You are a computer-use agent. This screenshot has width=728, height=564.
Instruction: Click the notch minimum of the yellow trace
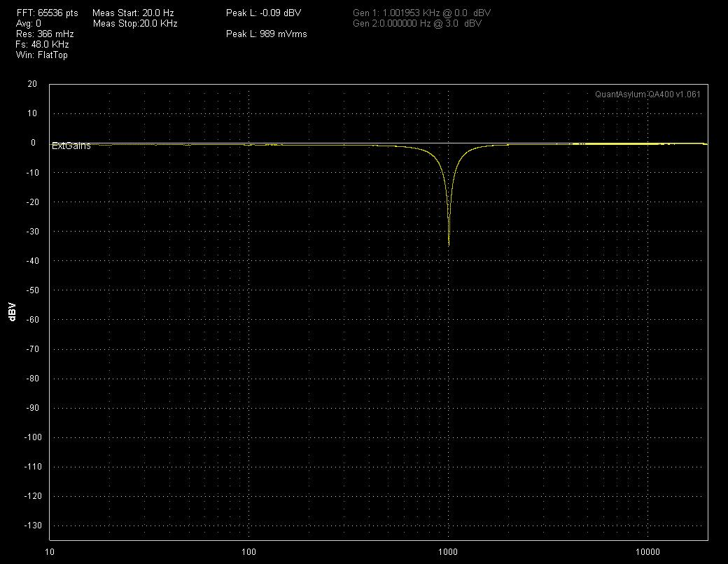[449, 245]
